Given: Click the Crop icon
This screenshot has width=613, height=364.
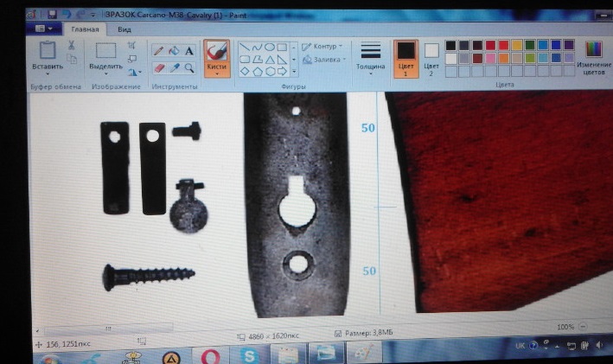Looking at the screenshot, I should click(x=131, y=45).
